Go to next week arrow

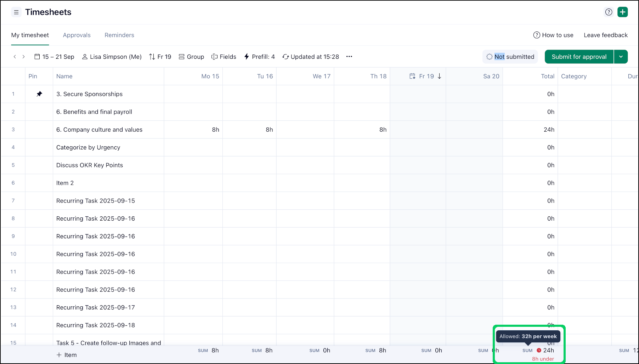tap(24, 57)
